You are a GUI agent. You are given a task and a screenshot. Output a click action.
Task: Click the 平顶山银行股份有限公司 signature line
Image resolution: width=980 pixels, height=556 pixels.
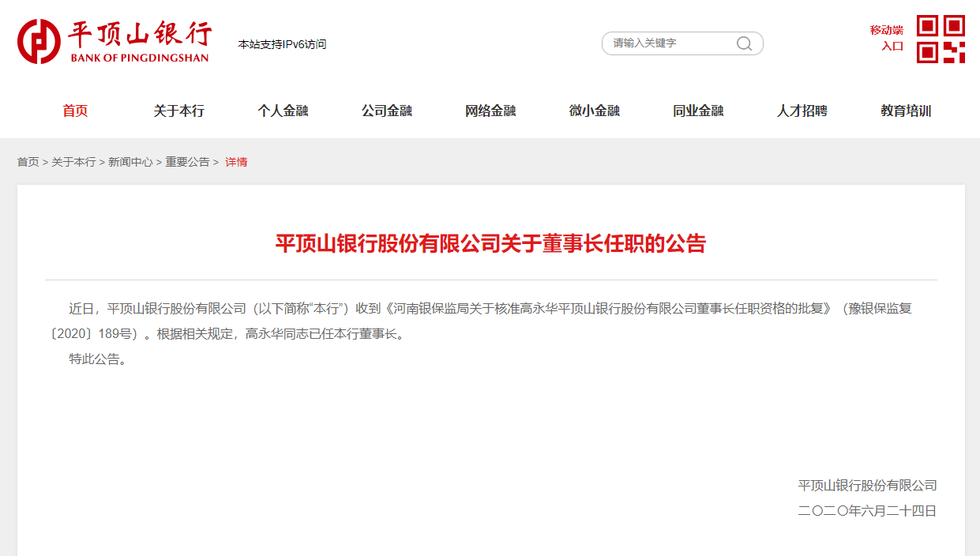[867, 486]
